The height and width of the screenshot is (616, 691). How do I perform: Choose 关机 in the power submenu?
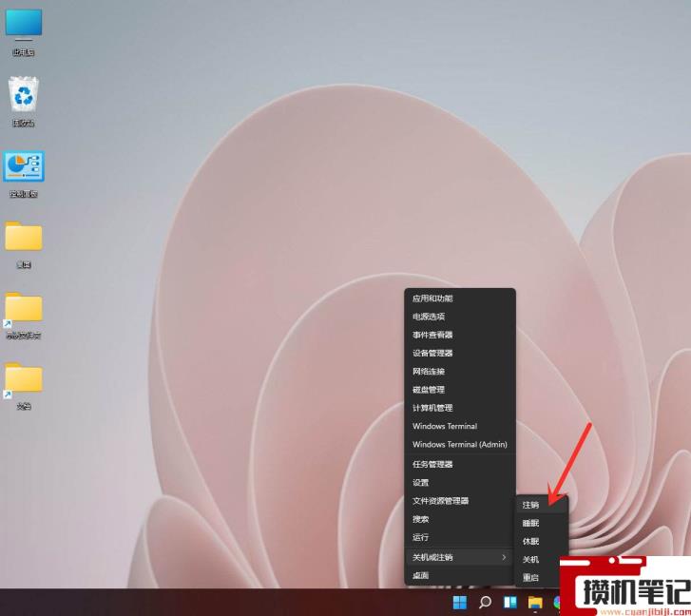point(539,559)
